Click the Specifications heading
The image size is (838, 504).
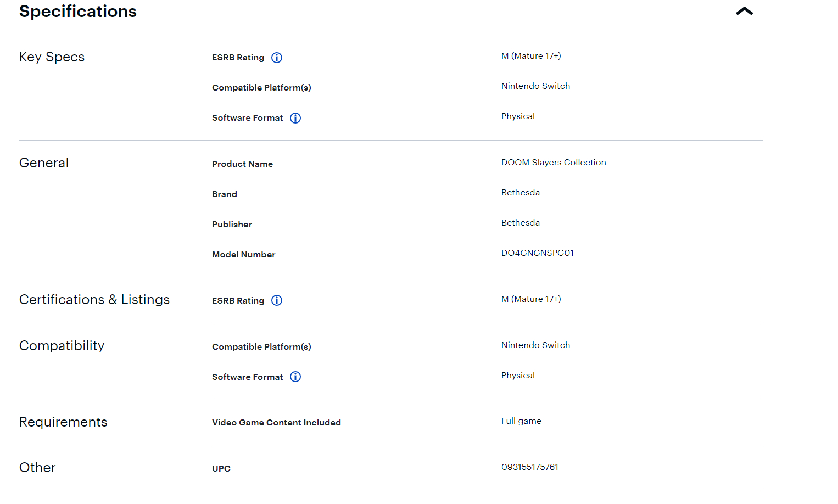(x=78, y=12)
